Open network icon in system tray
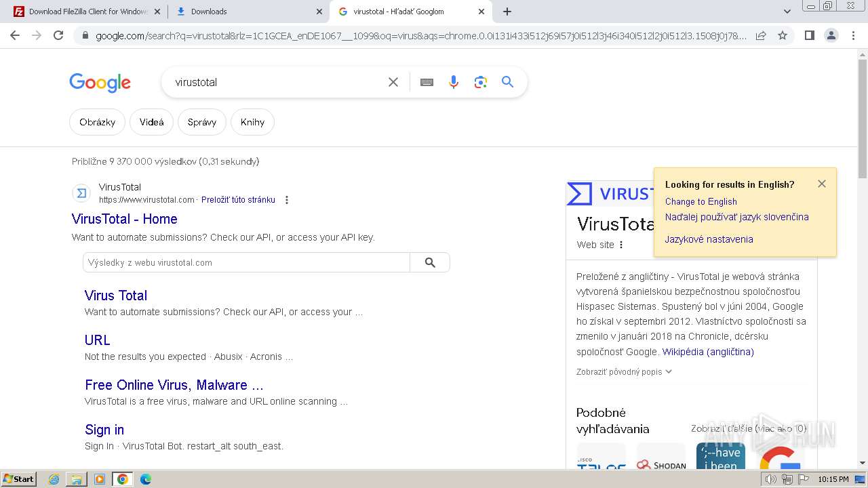The height and width of the screenshot is (488, 868). (787, 479)
